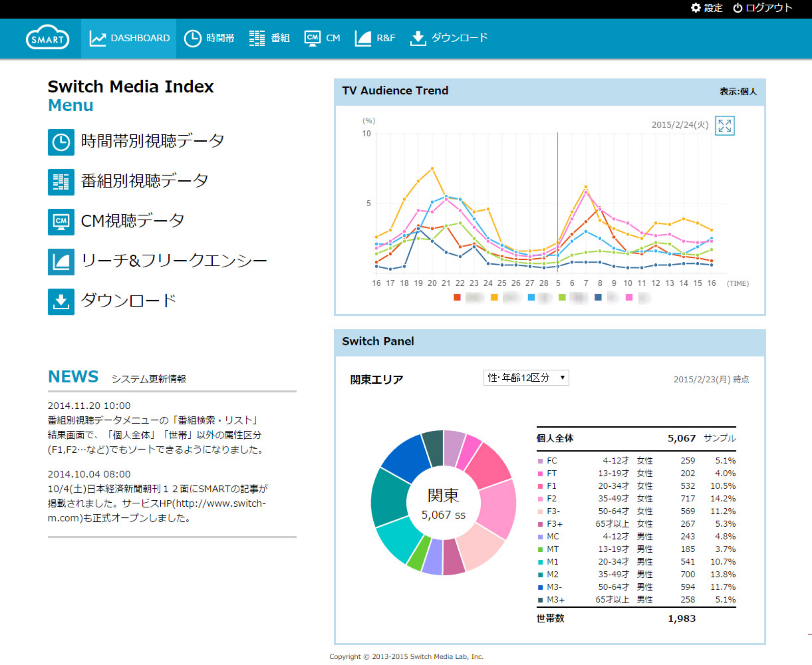This screenshot has height=665, width=812.
Task: Click the MT row green swatch
Action: pos(540,550)
